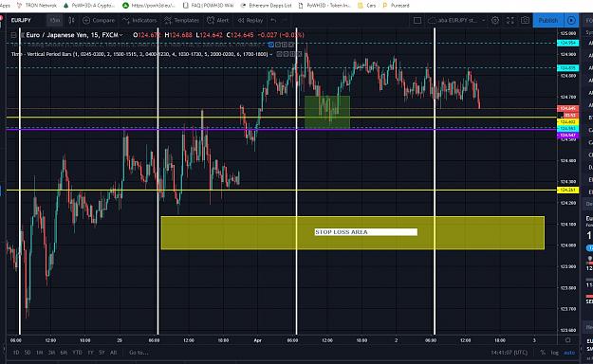Start bar Replay mode
The height and width of the screenshot is (364, 593).
250,20
